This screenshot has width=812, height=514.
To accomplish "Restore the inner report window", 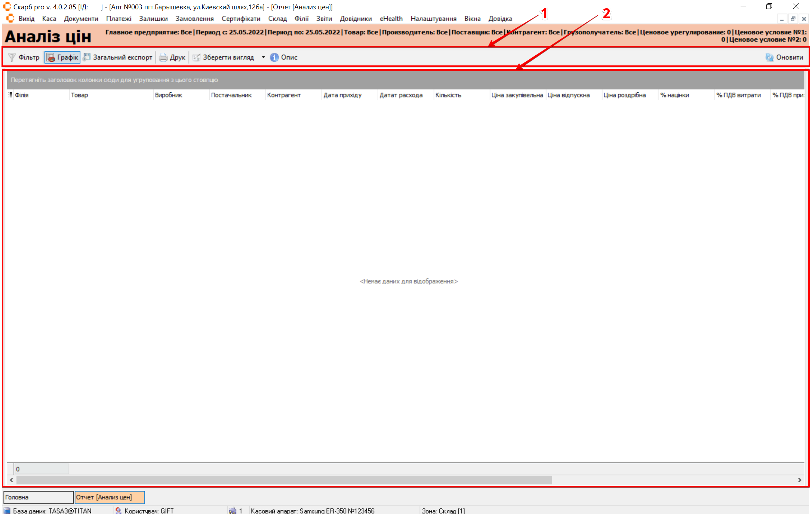I will point(793,19).
